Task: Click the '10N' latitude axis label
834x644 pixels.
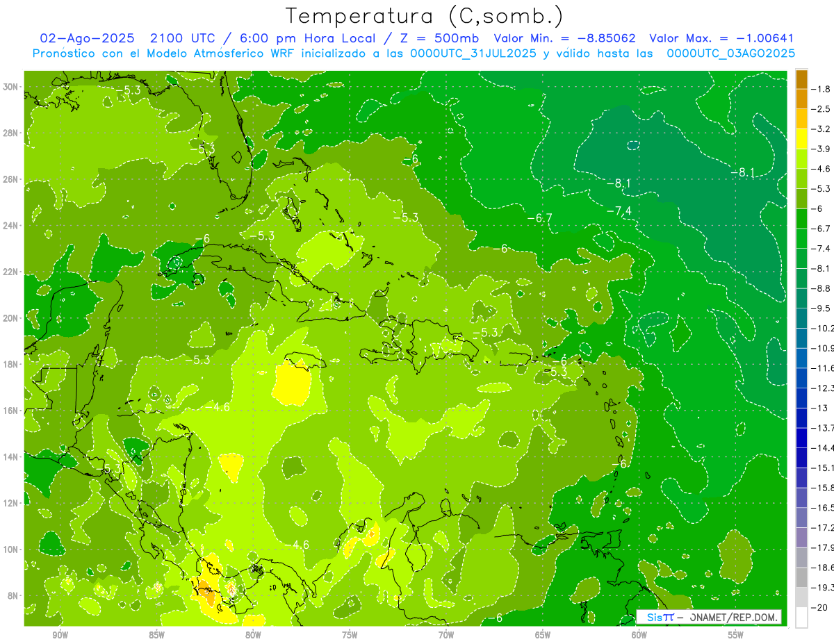Action: (11, 550)
